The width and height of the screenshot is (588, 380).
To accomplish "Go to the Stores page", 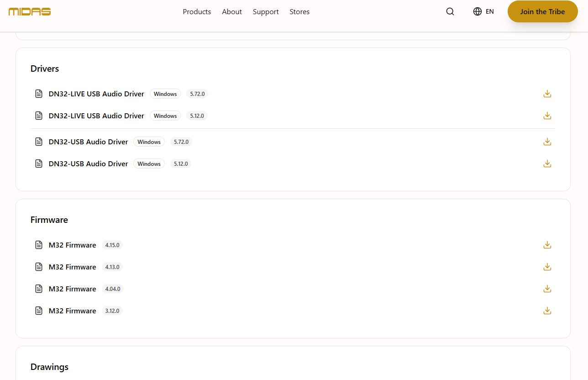I will click(x=299, y=12).
